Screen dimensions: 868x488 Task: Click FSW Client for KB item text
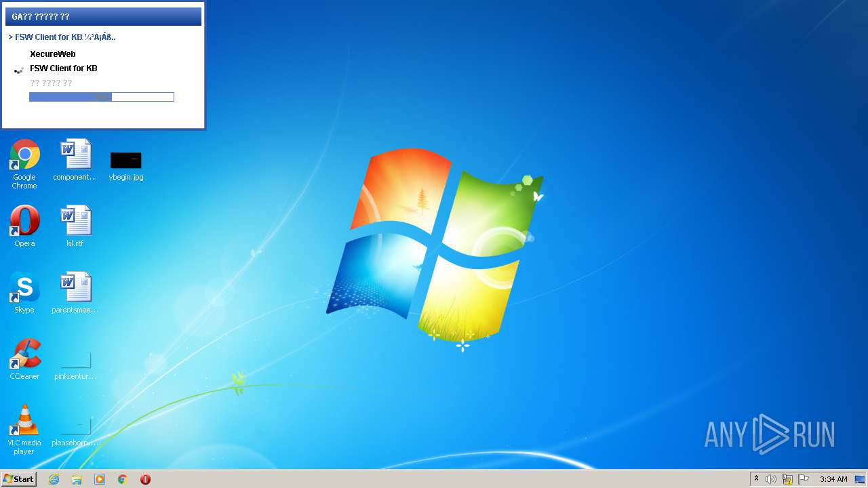63,68
